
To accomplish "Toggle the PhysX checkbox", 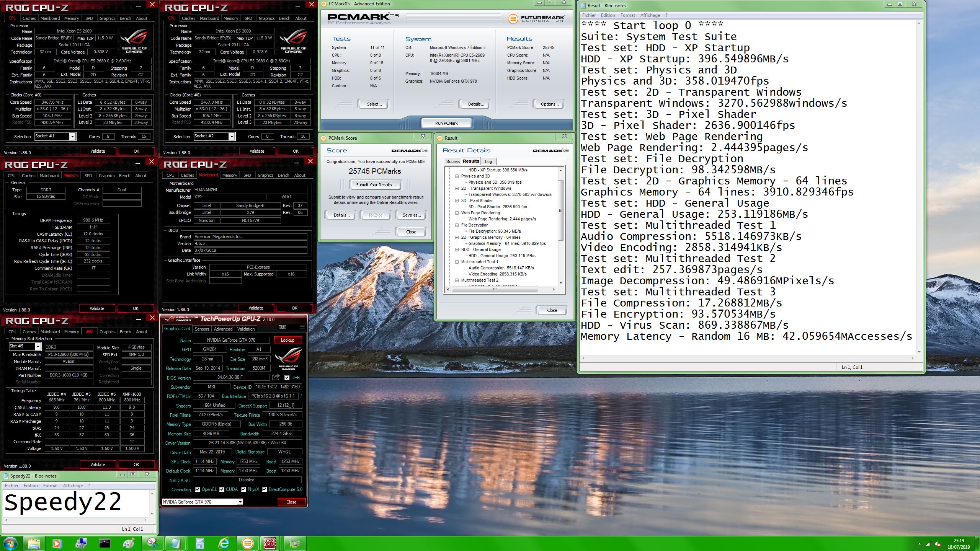I will (x=243, y=489).
